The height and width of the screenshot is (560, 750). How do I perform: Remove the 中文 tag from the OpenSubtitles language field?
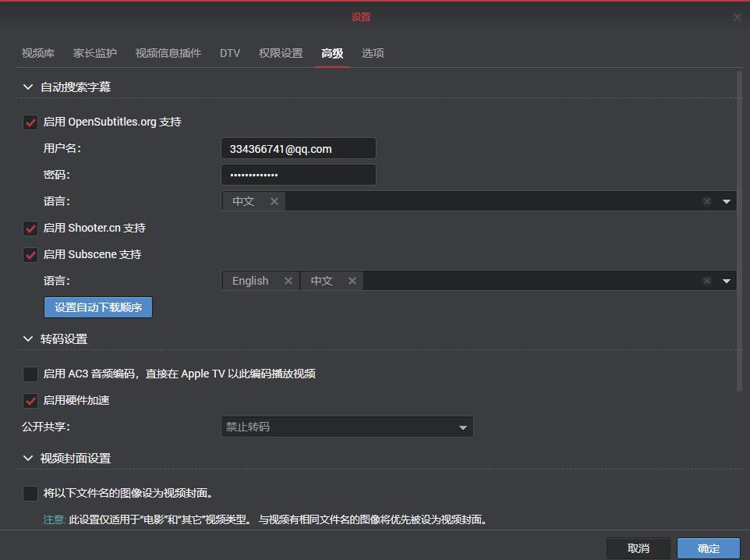[x=274, y=200]
